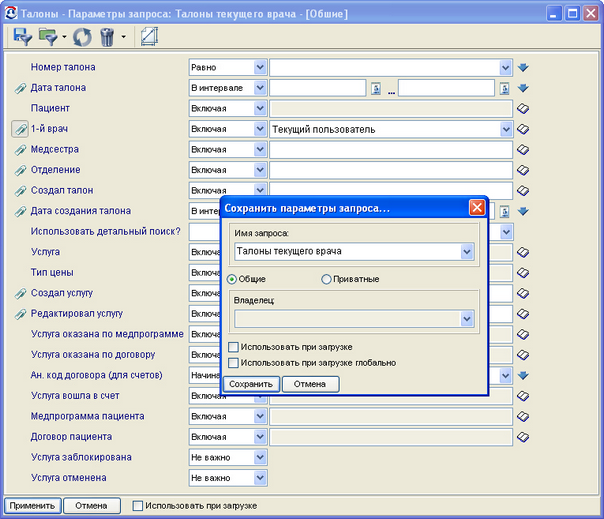Open Имя запроса dropdown list
The image size is (604, 519).
467,252
